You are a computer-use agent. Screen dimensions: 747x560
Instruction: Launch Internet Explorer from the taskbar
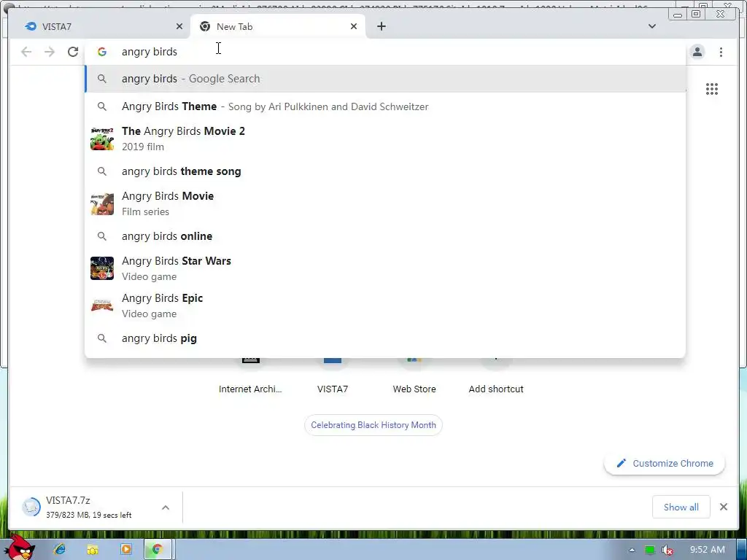(60, 550)
